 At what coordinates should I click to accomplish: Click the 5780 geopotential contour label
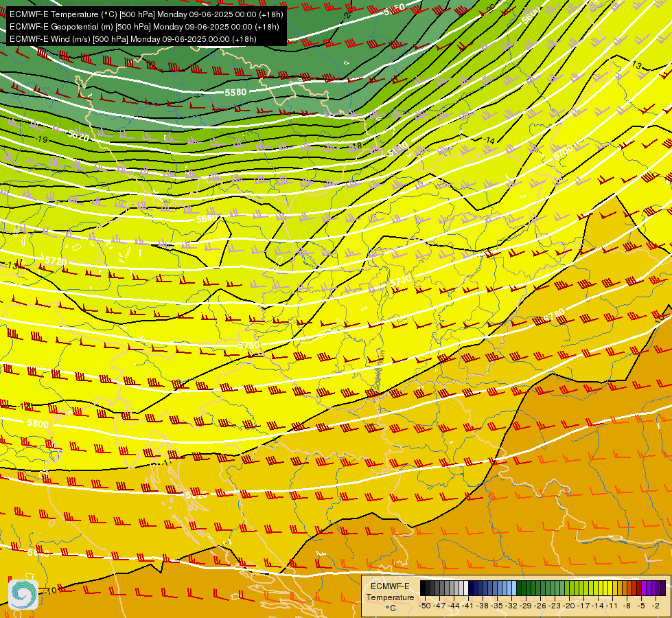(554, 317)
